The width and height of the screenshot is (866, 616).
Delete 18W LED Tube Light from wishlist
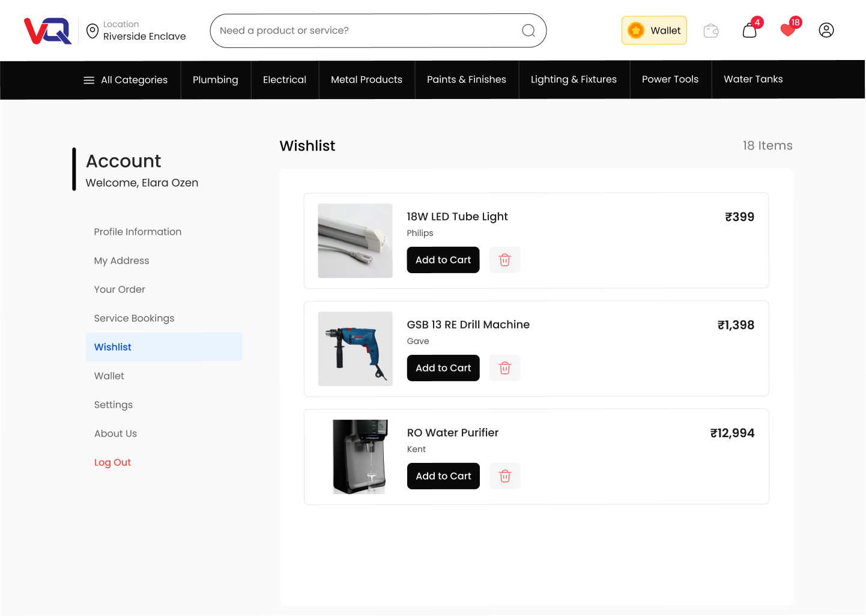(x=504, y=260)
